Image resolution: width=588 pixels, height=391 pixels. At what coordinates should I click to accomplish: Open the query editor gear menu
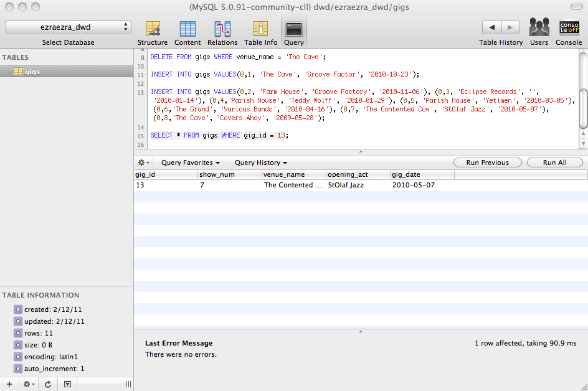coord(144,163)
